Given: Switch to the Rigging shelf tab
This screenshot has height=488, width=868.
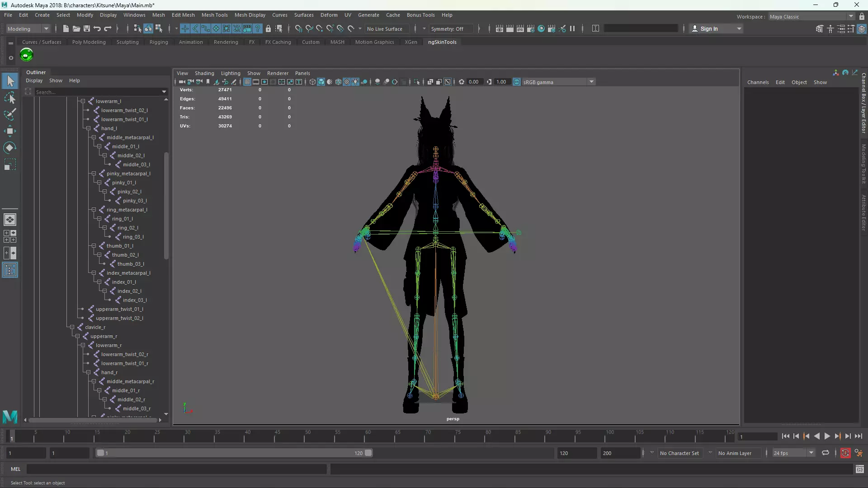Looking at the screenshot, I should 159,42.
